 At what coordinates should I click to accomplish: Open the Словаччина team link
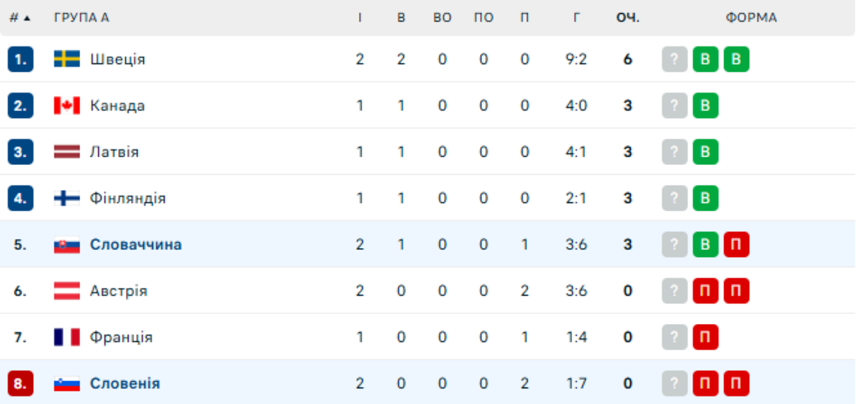(x=136, y=244)
